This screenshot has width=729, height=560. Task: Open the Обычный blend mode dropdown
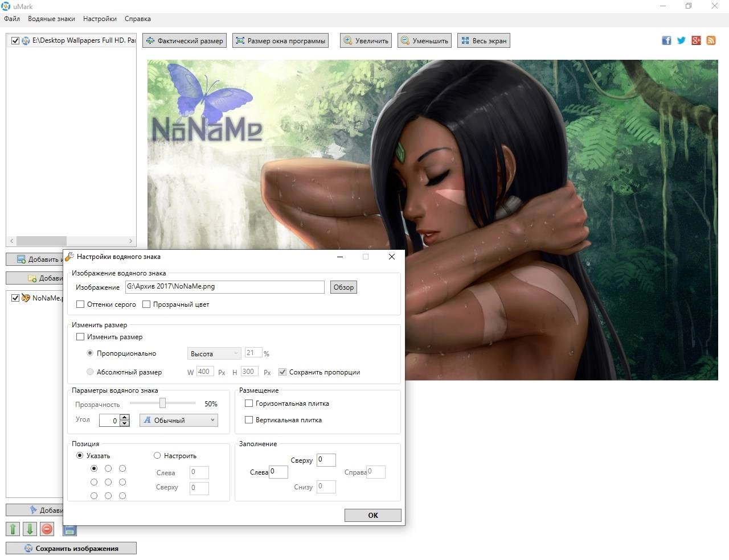coord(179,421)
